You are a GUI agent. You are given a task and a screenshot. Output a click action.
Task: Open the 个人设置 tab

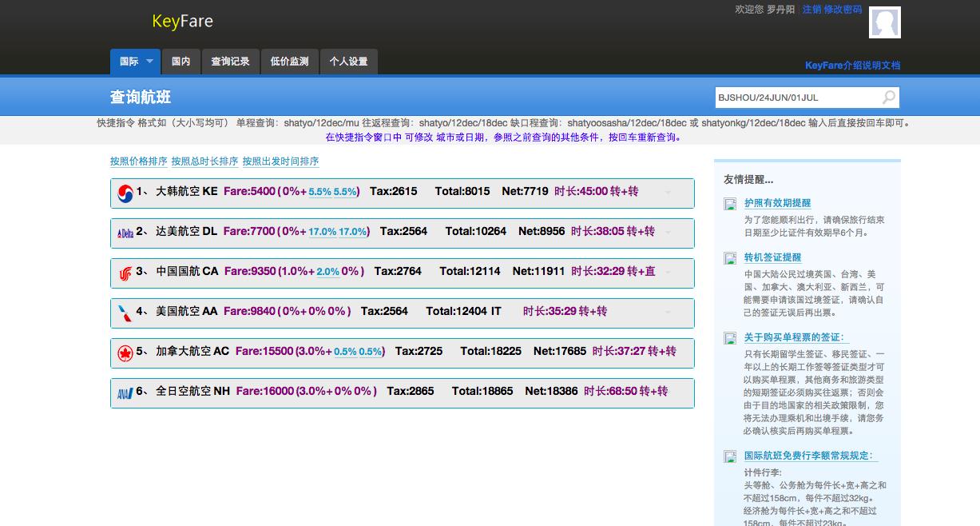[x=348, y=62]
